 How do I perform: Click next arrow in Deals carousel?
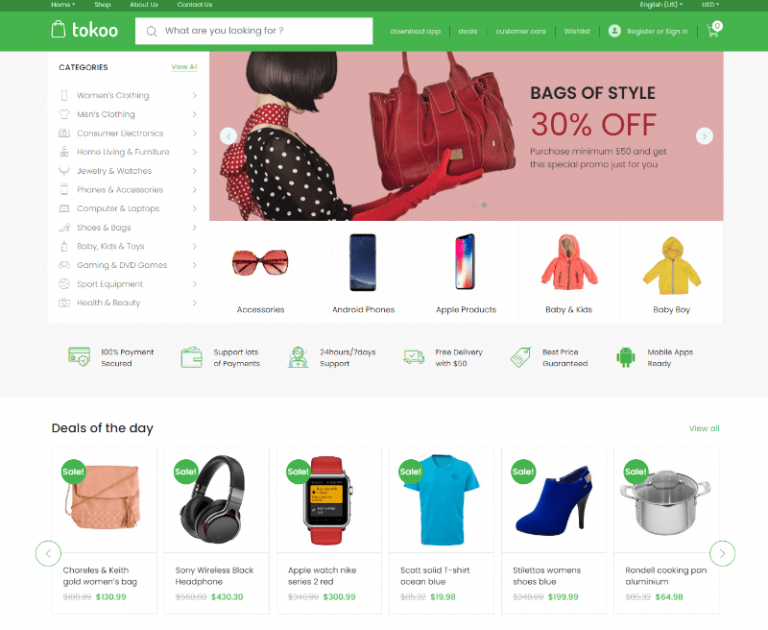coord(722,554)
